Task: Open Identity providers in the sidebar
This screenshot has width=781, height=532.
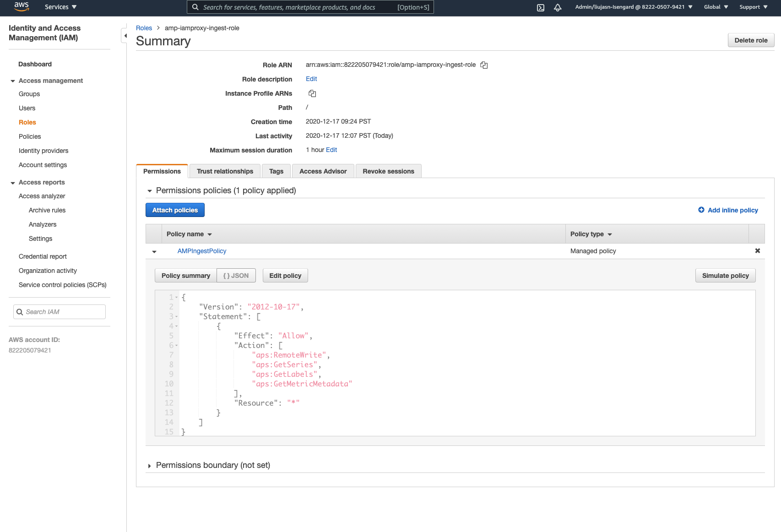Action: tap(43, 151)
